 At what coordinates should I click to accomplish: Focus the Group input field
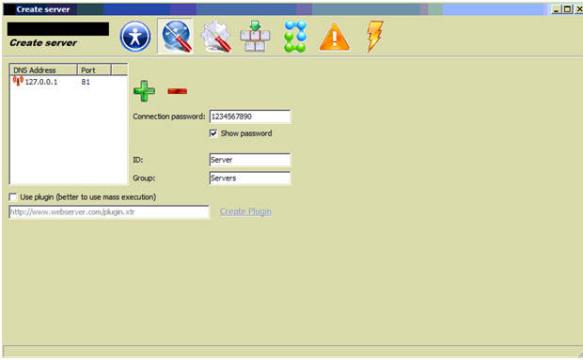click(250, 178)
